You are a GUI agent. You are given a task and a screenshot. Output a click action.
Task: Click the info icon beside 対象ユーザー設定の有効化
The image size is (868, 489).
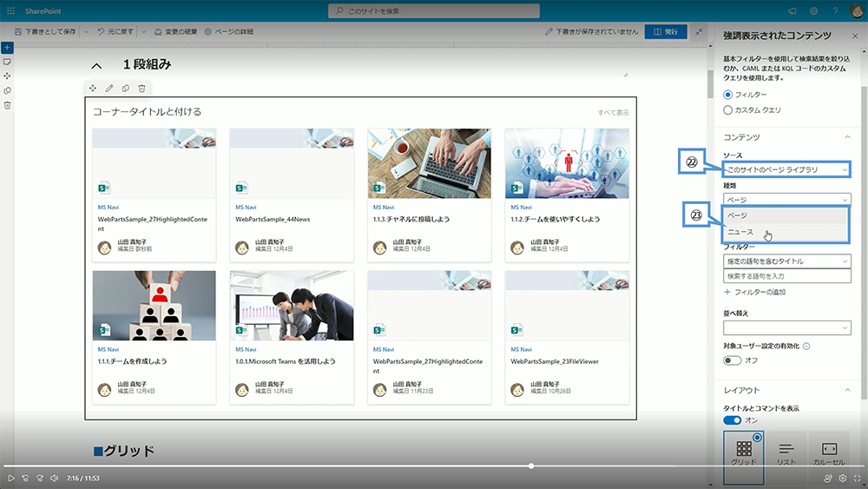[x=806, y=346]
